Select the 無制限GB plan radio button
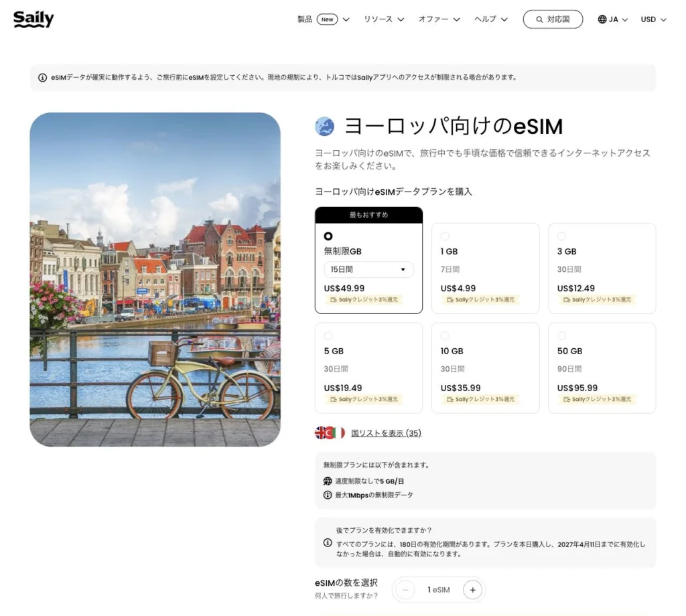Image resolution: width=686 pixels, height=616 pixels. click(x=328, y=236)
